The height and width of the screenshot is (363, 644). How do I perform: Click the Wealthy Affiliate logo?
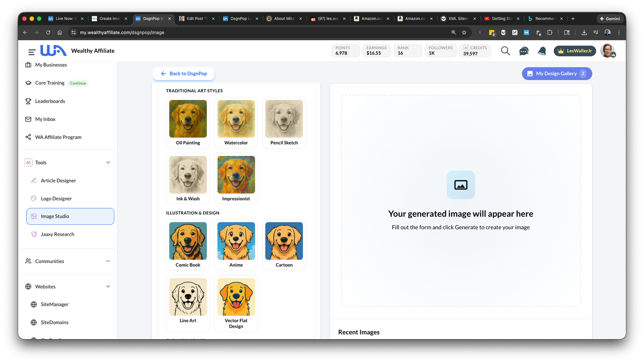[53, 51]
